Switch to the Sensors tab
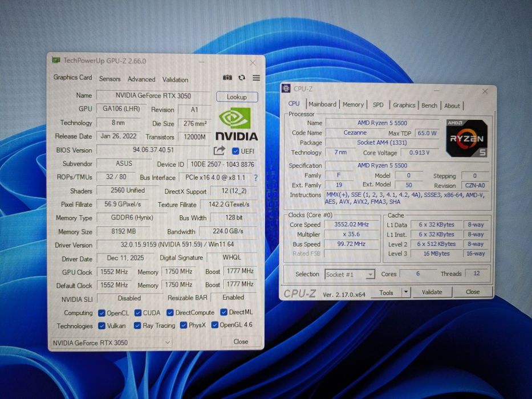 click(109, 79)
